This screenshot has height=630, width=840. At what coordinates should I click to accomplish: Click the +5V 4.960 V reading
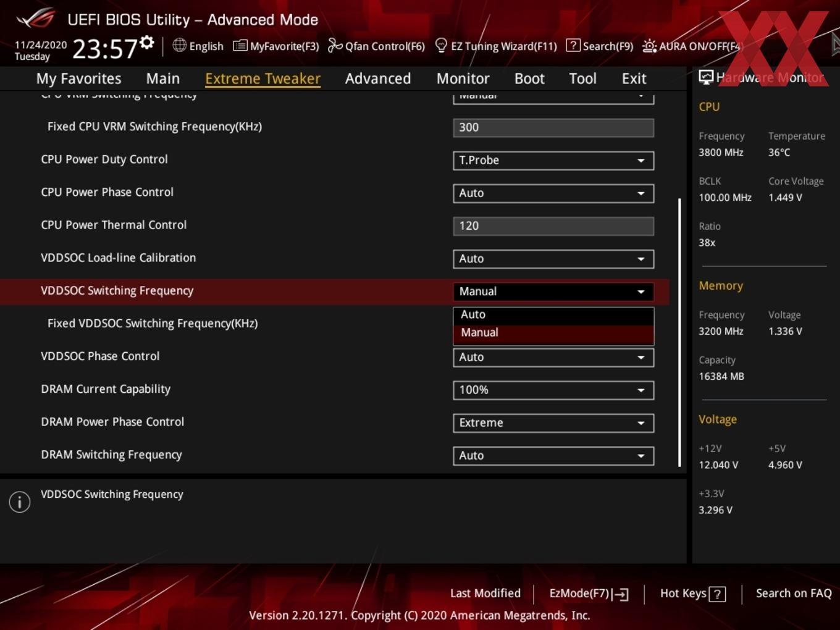(785, 465)
